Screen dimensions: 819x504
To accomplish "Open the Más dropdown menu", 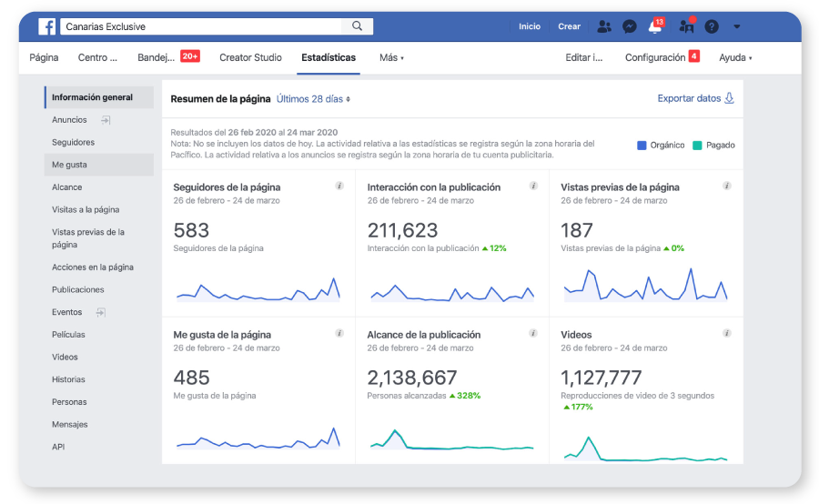I will tap(391, 57).
